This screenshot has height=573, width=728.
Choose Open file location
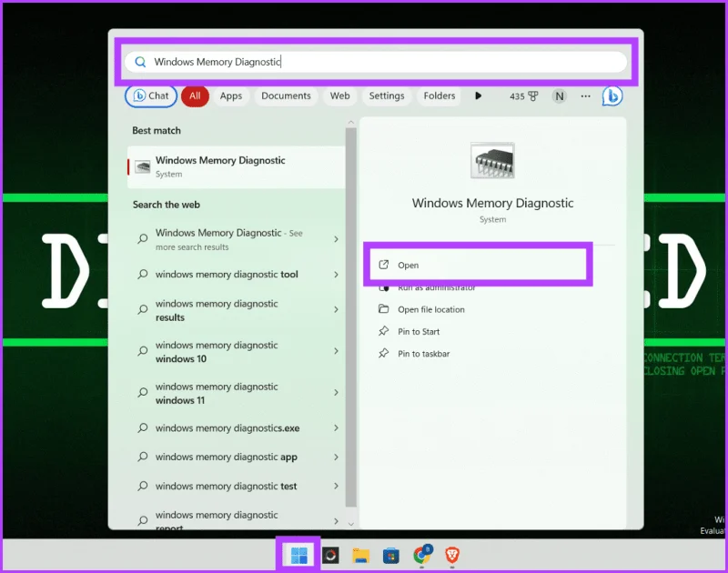click(x=430, y=309)
